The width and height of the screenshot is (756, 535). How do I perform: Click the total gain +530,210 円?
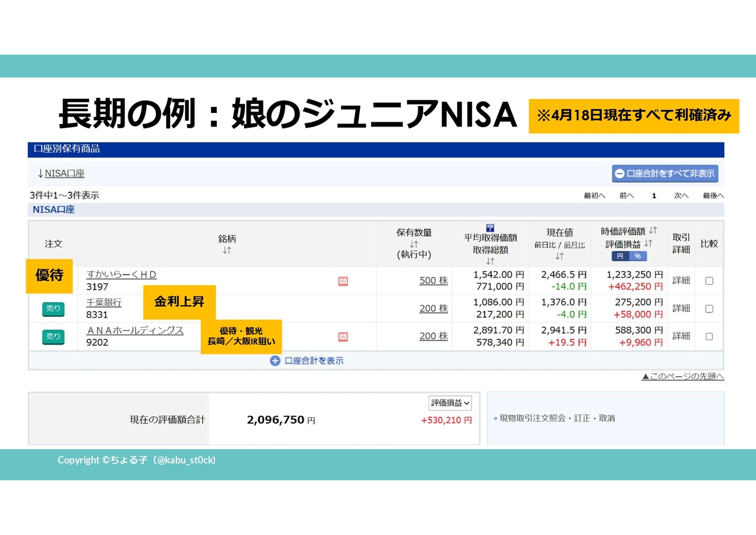tap(447, 420)
